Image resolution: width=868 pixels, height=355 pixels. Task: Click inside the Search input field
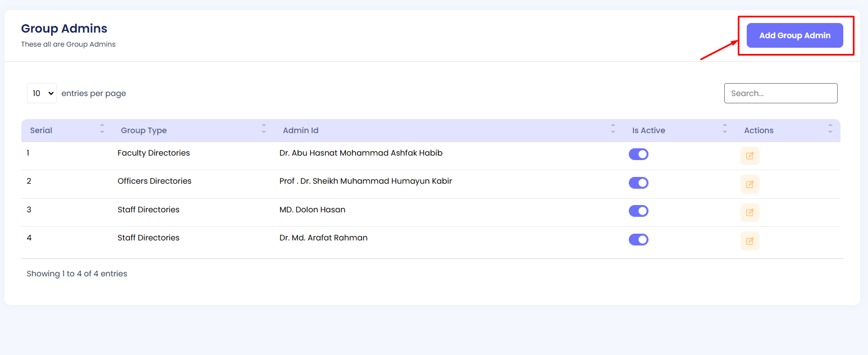coord(780,93)
